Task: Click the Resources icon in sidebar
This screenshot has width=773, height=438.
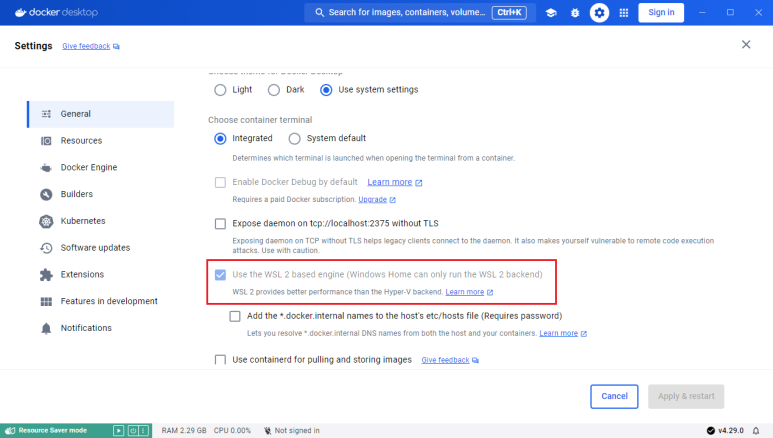Action: click(46, 141)
